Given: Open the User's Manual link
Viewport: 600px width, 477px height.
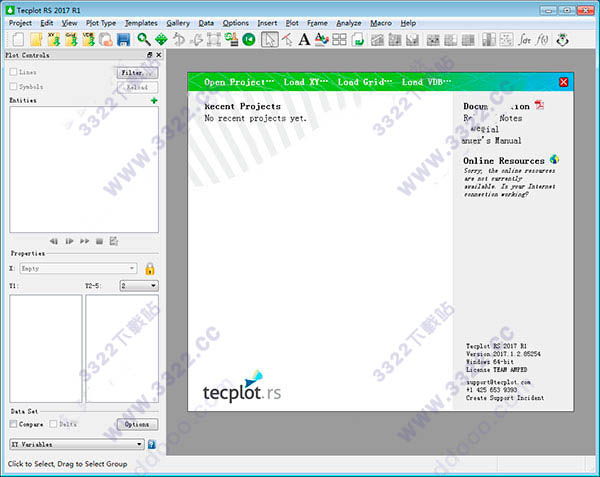Looking at the screenshot, I should point(493,141).
